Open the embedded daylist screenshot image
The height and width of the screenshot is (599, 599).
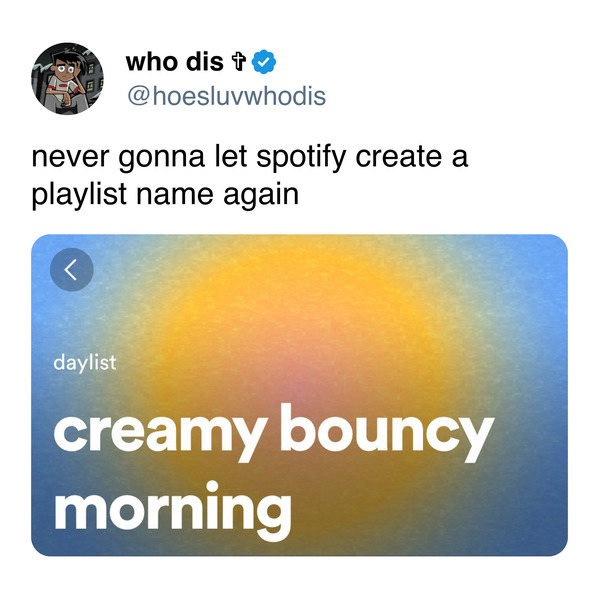[x=299, y=395]
